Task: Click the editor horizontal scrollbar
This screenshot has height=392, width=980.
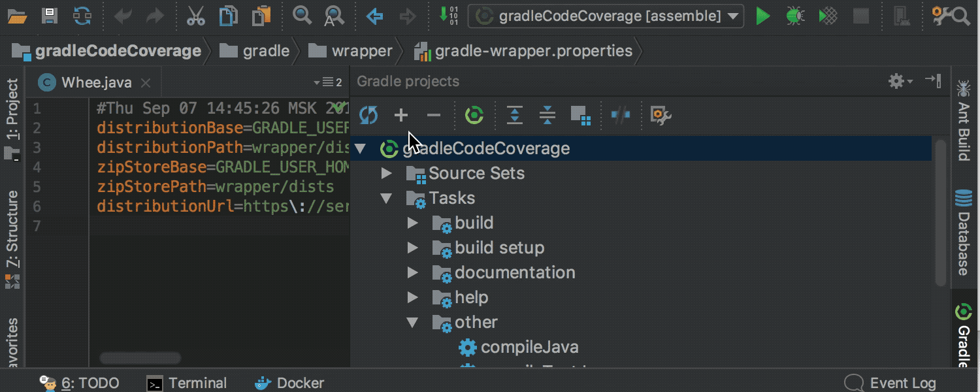Action: pyautogui.click(x=140, y=357)
